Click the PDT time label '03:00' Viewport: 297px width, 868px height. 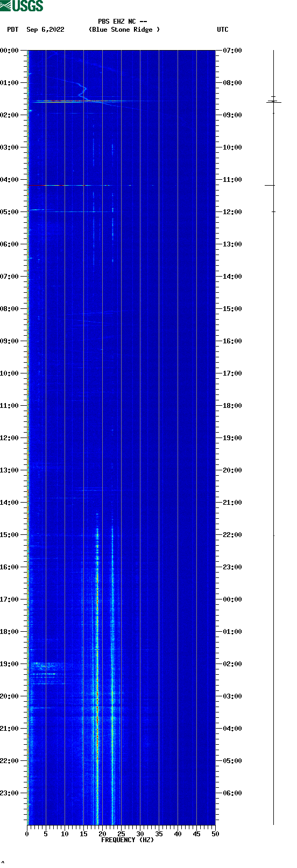(x=10, y=147)
